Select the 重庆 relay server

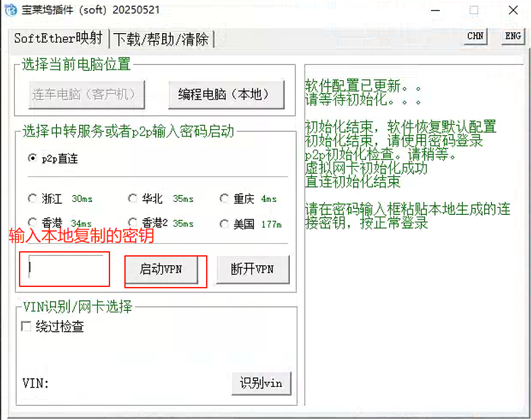point(224,199)
